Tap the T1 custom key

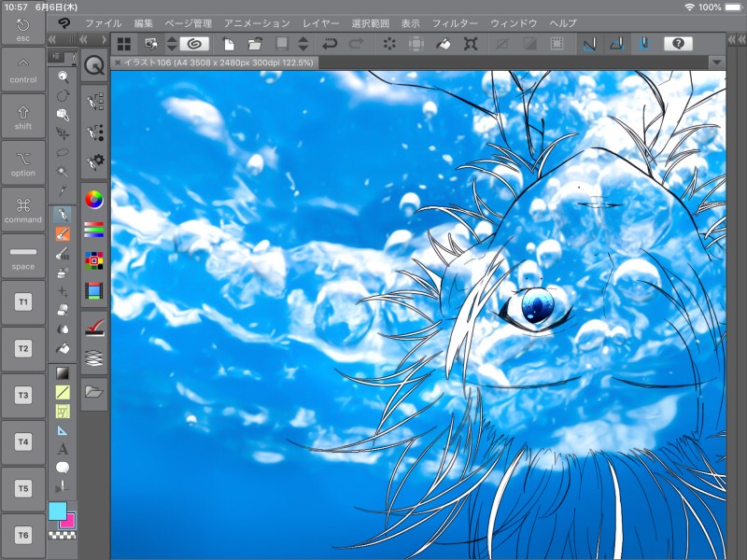click(x=22, y=301)
